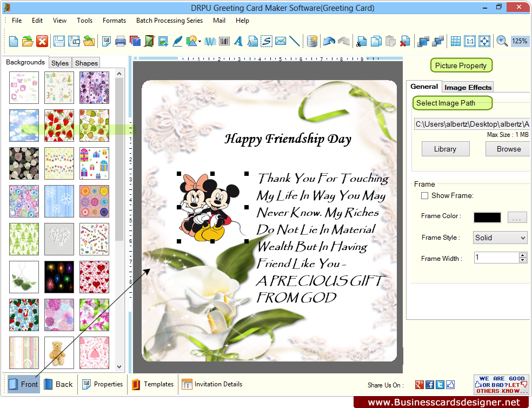532x408 pixels.
Task: Undo the last action
Action: pyautogui.click(x=329, y=42)
